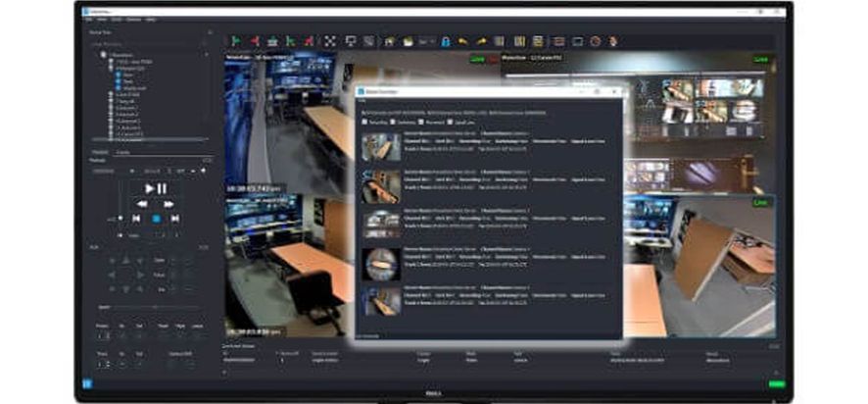
Task: Click the yellow redo arrow icon
Action: [481, 41]
